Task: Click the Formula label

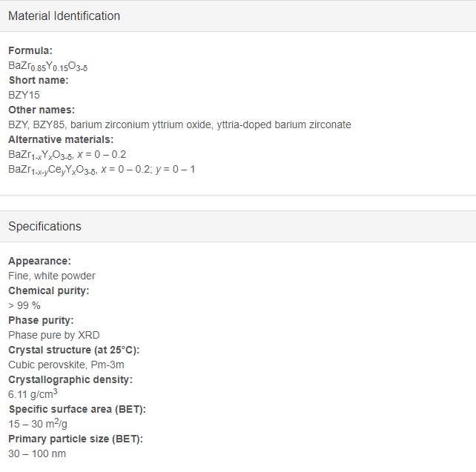Action: tap(30, 50)
